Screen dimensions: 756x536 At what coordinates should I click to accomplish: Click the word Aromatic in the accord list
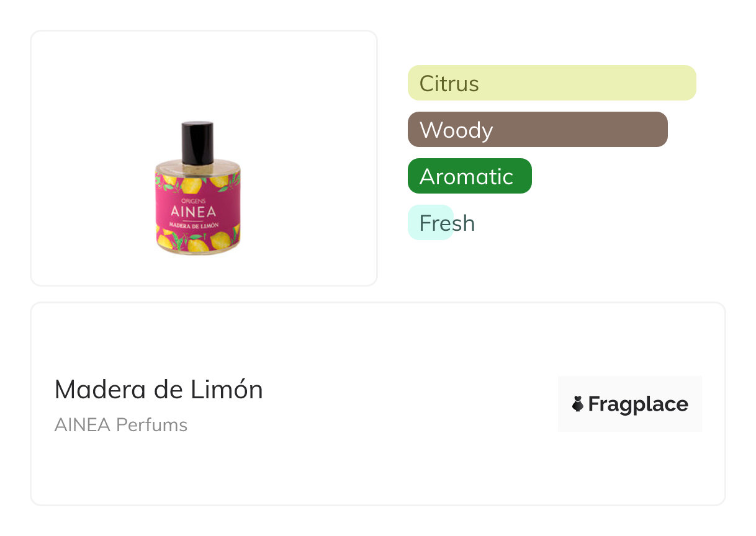[466, 176]
